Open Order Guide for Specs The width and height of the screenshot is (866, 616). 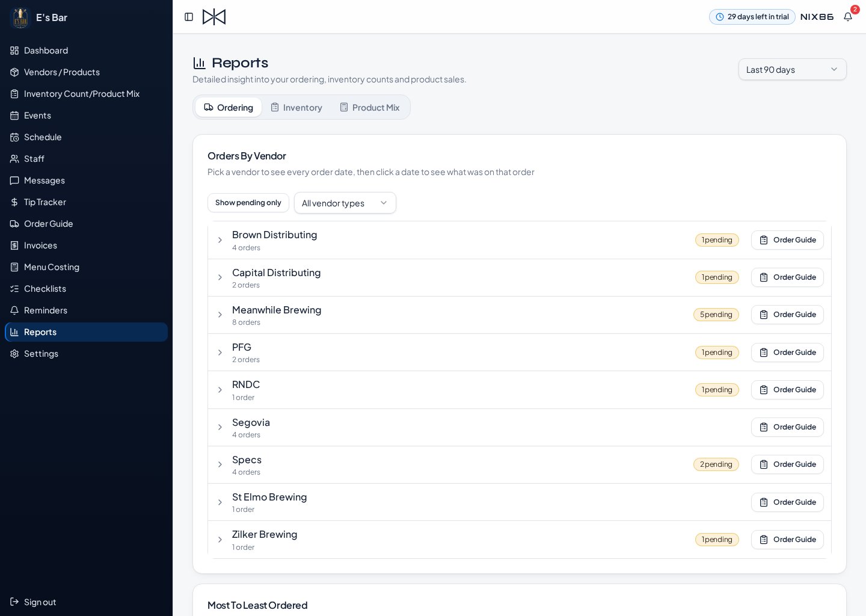(x=787, y=464)
